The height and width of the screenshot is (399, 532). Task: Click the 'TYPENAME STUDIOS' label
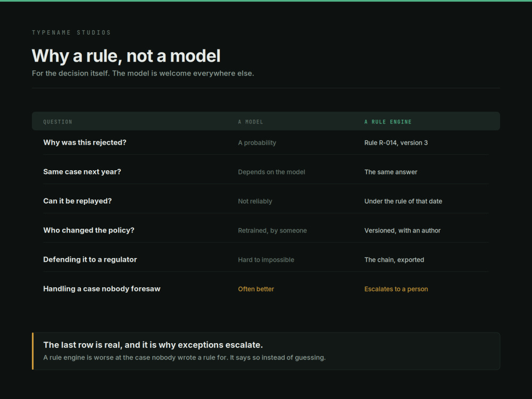pyautogui.click(x=71, y=32)
